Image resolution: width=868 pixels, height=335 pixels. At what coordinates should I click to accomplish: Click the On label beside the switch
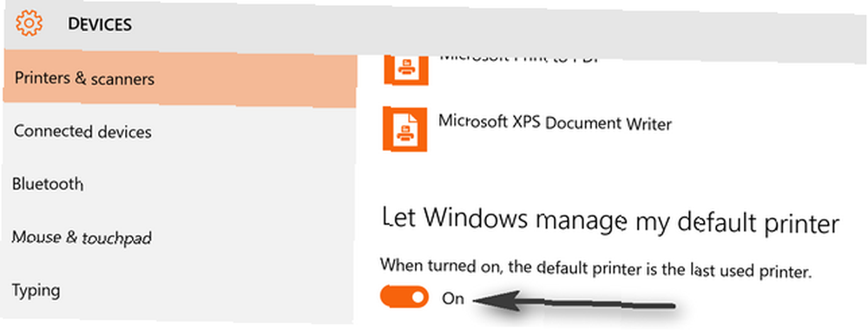tap(452, 299)
